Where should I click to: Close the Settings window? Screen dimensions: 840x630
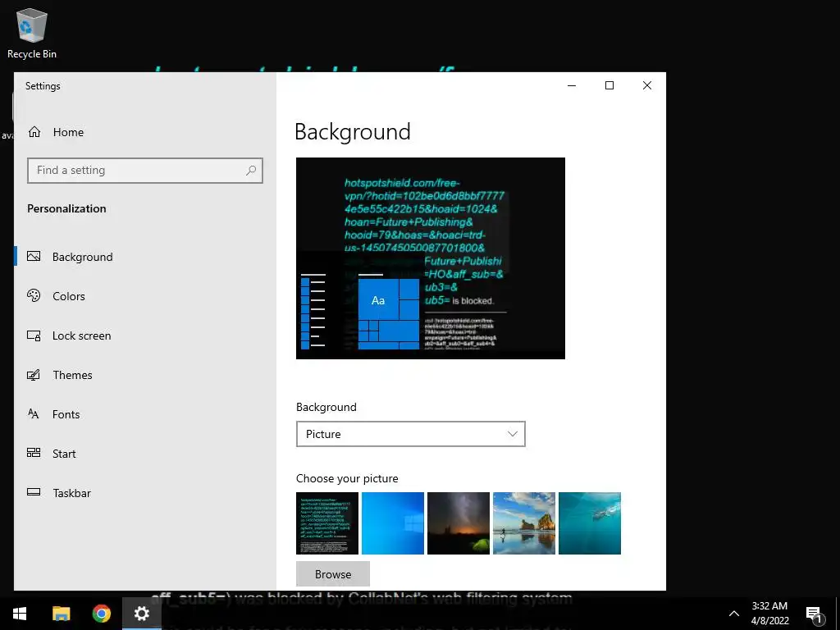tap(647, 85)
